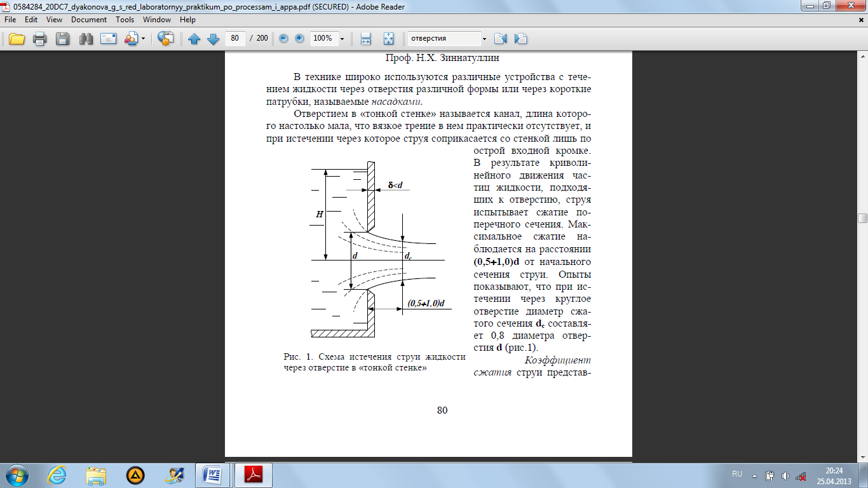Zoom out with the minus button
Image resolution: width=868 pixels, height=488 pixels.
283,38
